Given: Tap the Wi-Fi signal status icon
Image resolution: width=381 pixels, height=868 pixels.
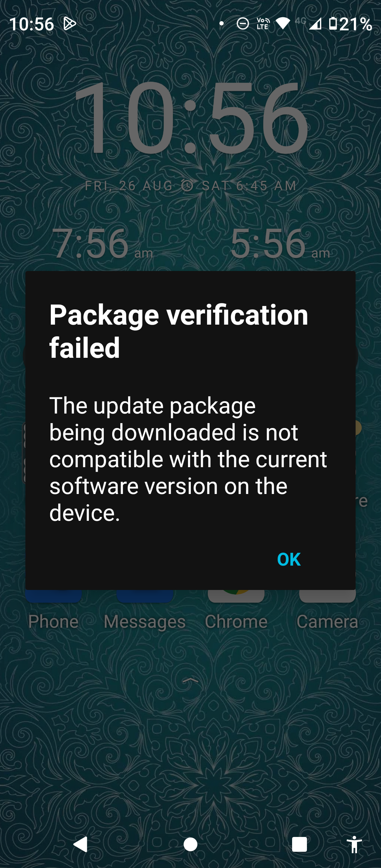Looking at the screenshot, I should click(283, 24).
